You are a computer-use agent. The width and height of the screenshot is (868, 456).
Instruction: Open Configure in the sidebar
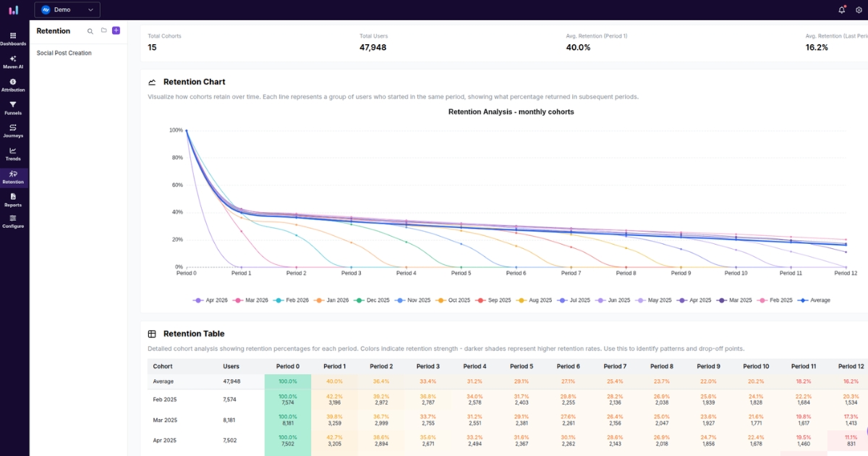(13, 221)
